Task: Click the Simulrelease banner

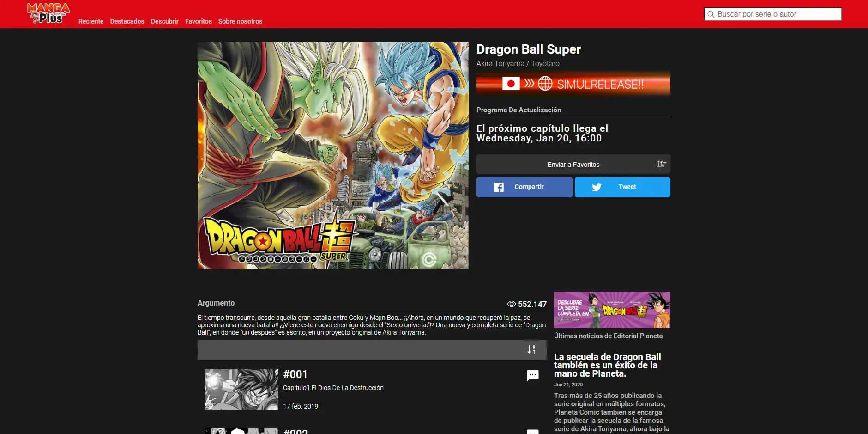Action: click(573, 84)
